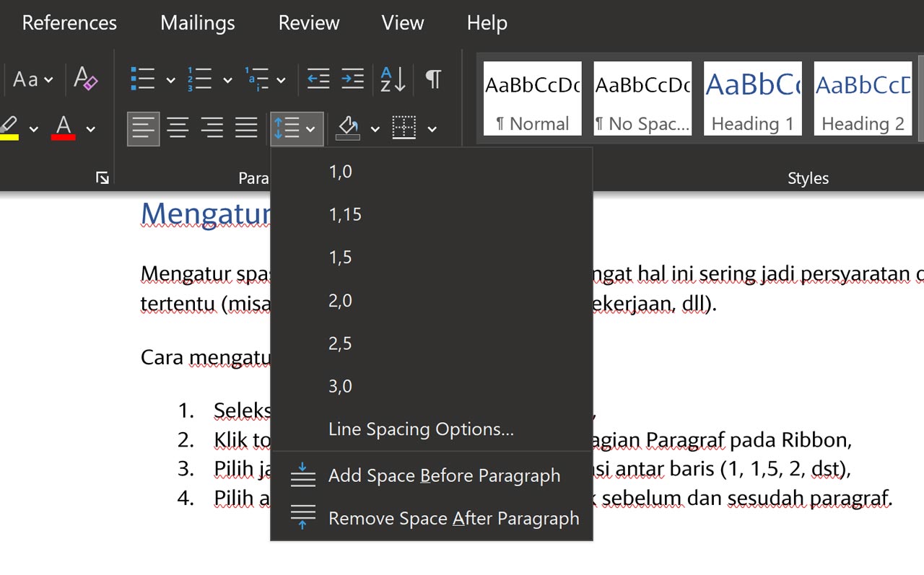Set line spacing to 2,0
Viewport: 924px width, 575px height.
432,300
